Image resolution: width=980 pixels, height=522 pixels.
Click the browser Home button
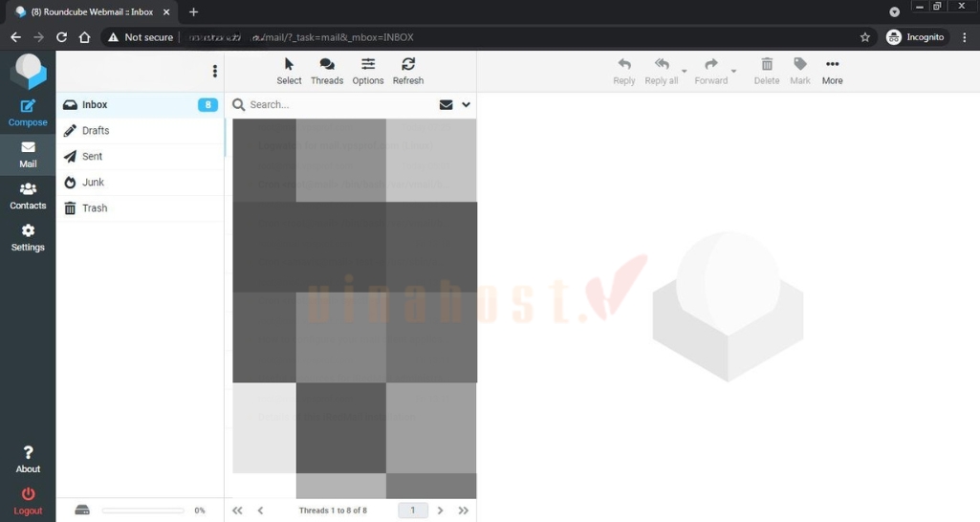pyautogui.click(x=84, y=37)
